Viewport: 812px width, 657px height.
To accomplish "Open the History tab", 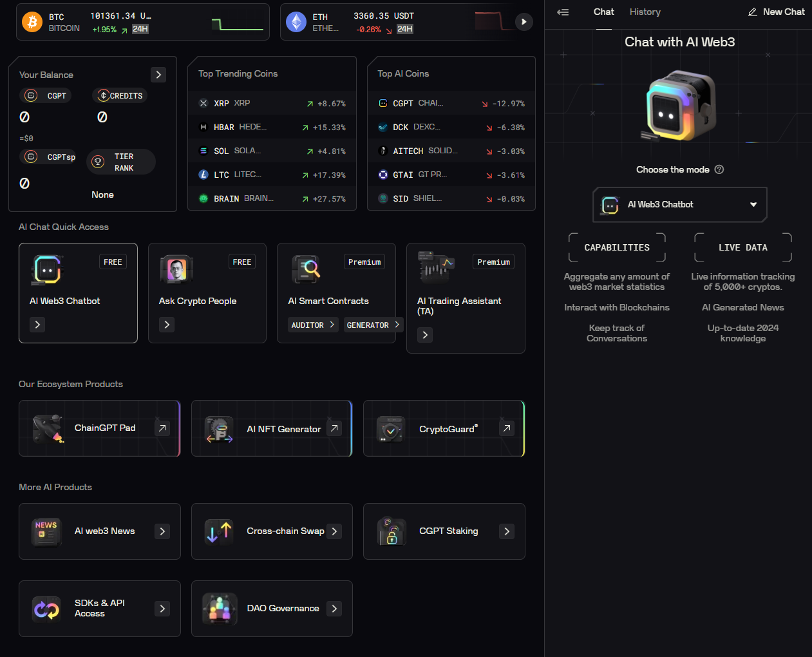I will pyautogui.click(x=645, y=12).
